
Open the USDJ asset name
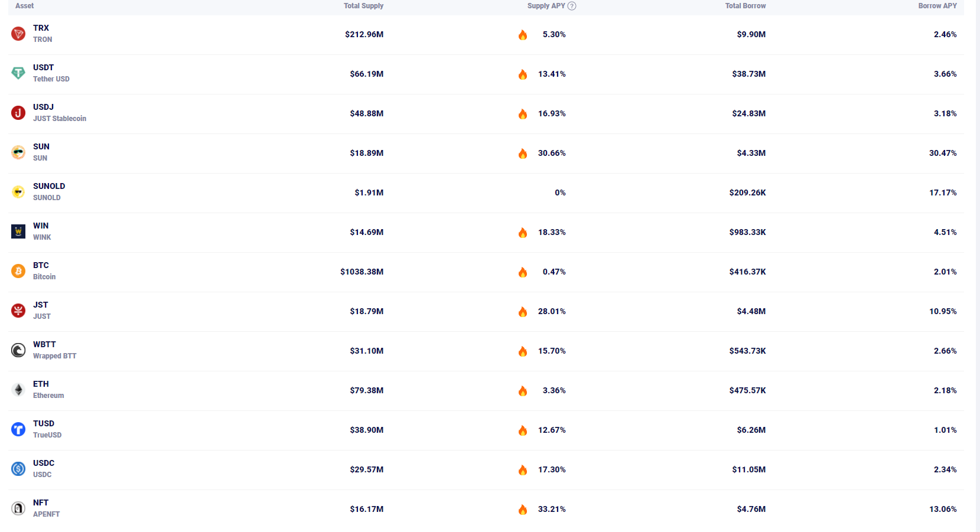43,107
